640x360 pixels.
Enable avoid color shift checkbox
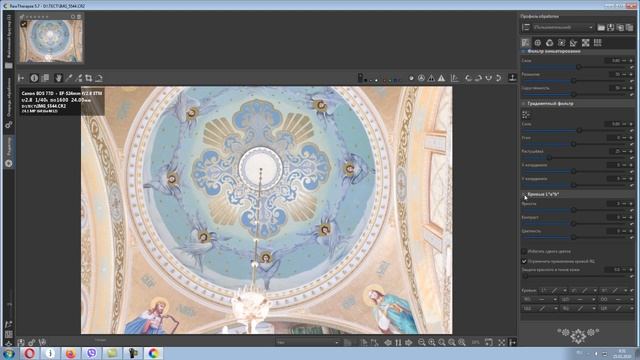524,251
